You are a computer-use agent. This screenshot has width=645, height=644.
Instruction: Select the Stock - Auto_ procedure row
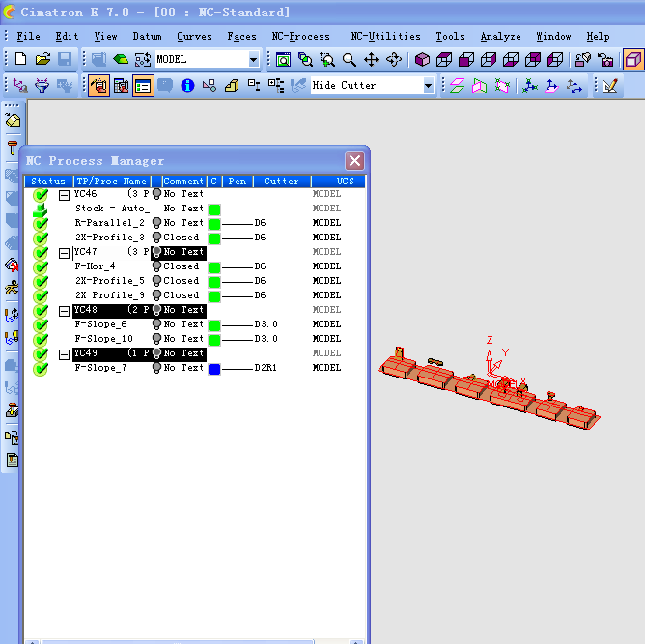click(x=112, y=209)
